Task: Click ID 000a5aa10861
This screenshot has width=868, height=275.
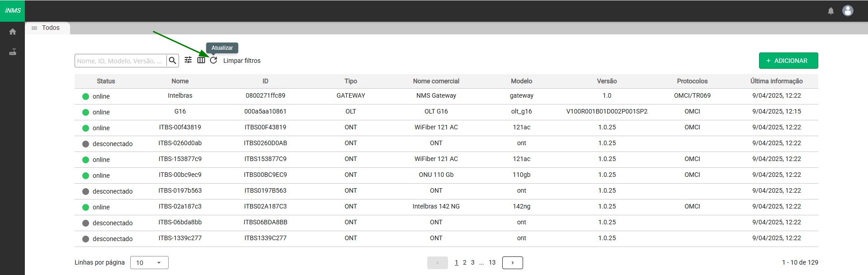Action: 265,112
